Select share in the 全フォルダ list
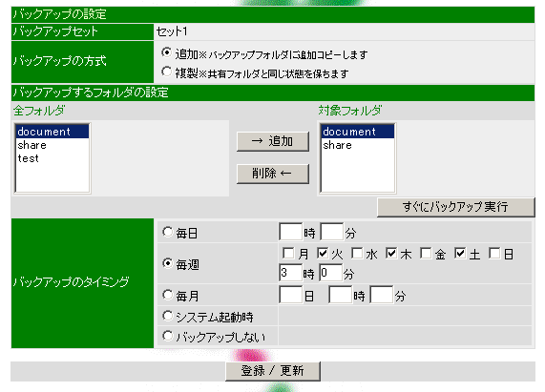 [52, 145]
